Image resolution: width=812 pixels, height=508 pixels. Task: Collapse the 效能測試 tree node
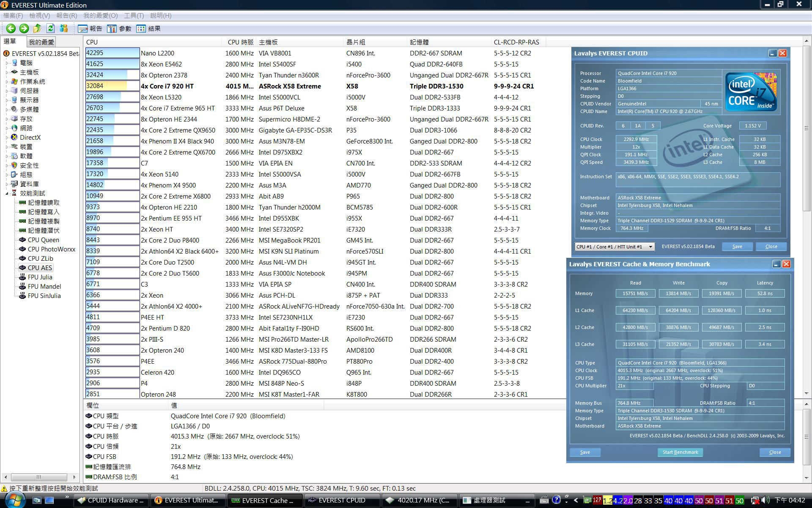point(7,193)
